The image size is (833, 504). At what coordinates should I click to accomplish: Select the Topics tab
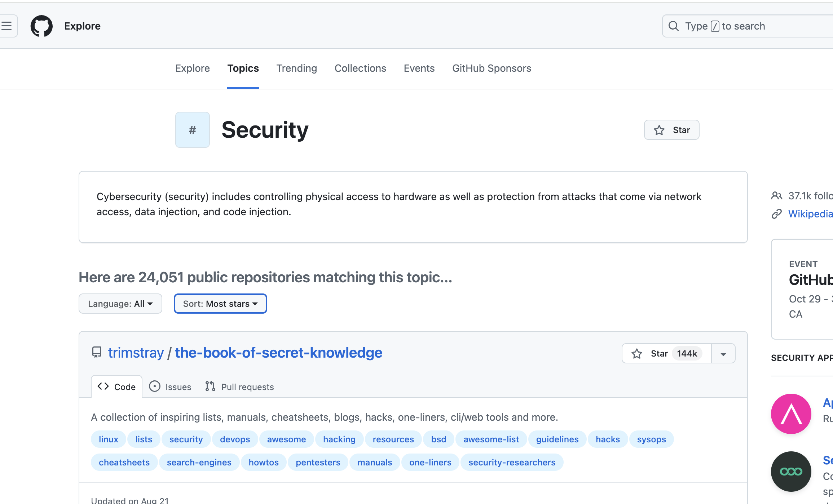[x=243, y=68]
